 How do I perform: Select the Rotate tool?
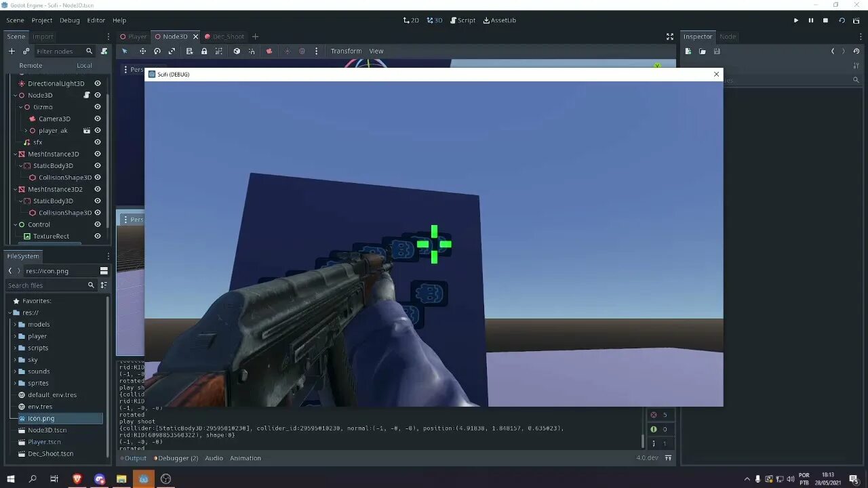[157, 51]
